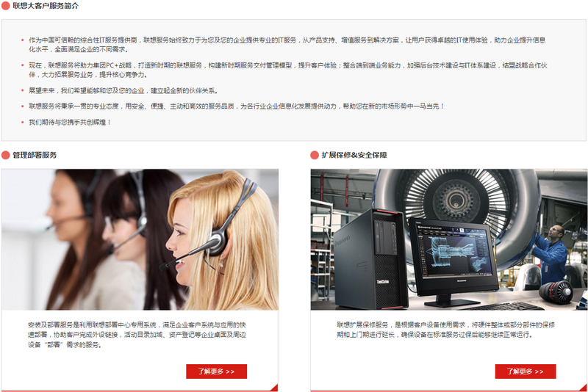This screenshot has height=392, width=588.
Task: Click the 扩展保修&安全保障 section heading
Action: click(x=354, y=155)
